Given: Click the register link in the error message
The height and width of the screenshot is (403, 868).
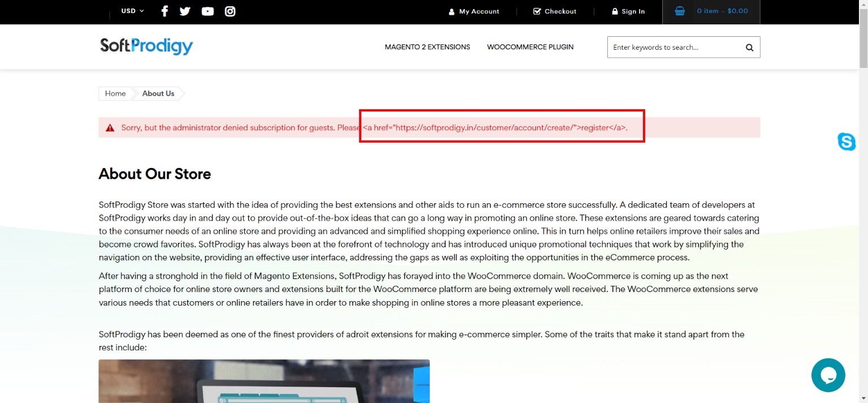Looking at the screenshot, I should coord(595,127).
